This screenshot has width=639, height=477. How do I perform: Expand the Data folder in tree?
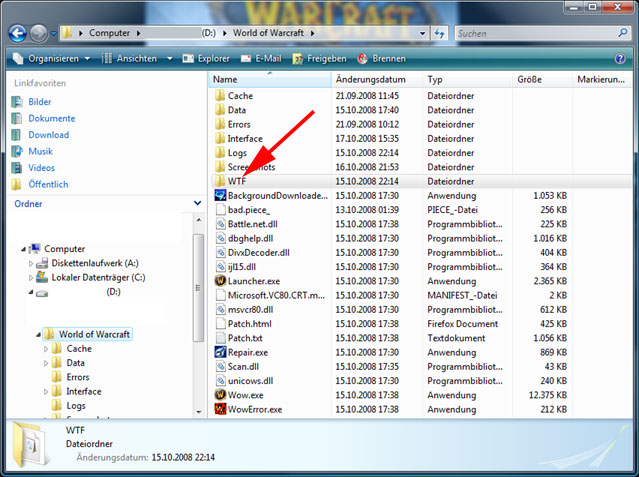[x=46, y=363]
